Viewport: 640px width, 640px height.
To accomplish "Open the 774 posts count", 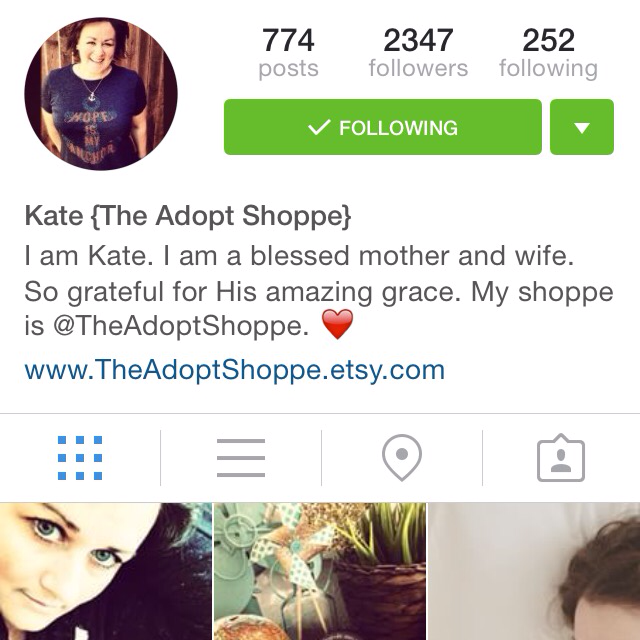I will (288, 52).
